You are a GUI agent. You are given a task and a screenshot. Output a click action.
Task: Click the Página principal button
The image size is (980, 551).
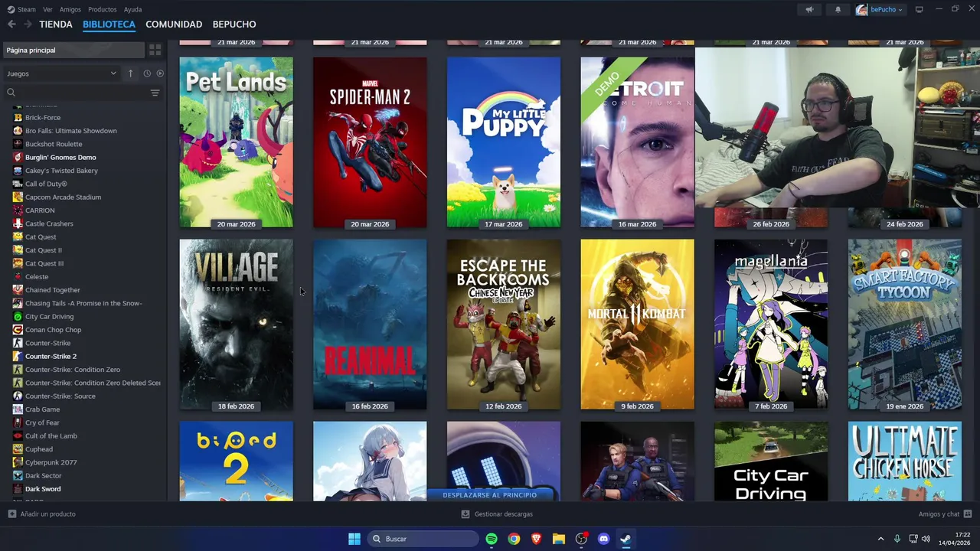click(x=73, y=50)
